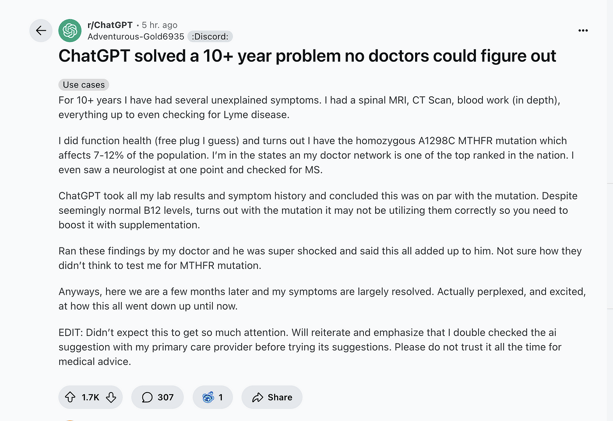Screen dimensions: 613x421
Task: Click the paragraph starting with EDIT
Action: tap(310, 347)
